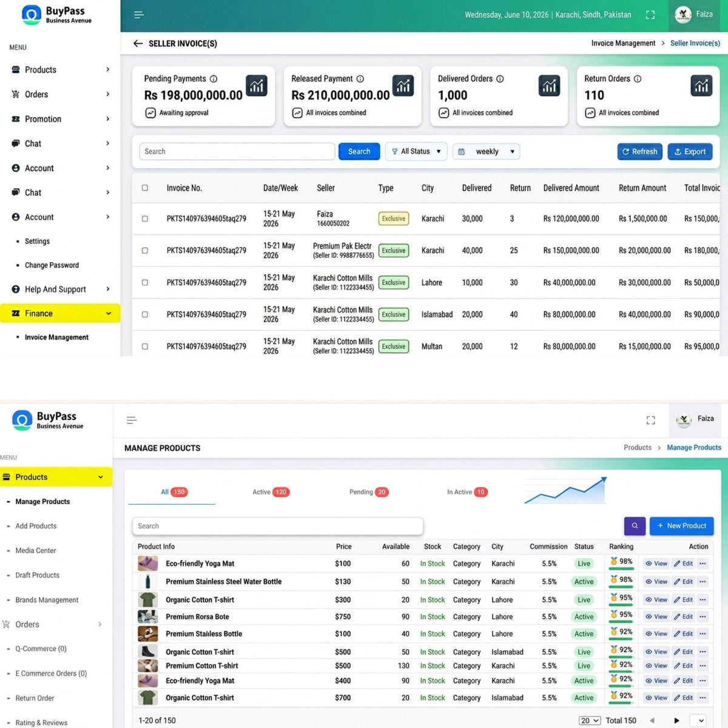Open Change Password in sidebar
This screenshot has width=728, height=728.
pyautogui.click(x=52, y=265)
